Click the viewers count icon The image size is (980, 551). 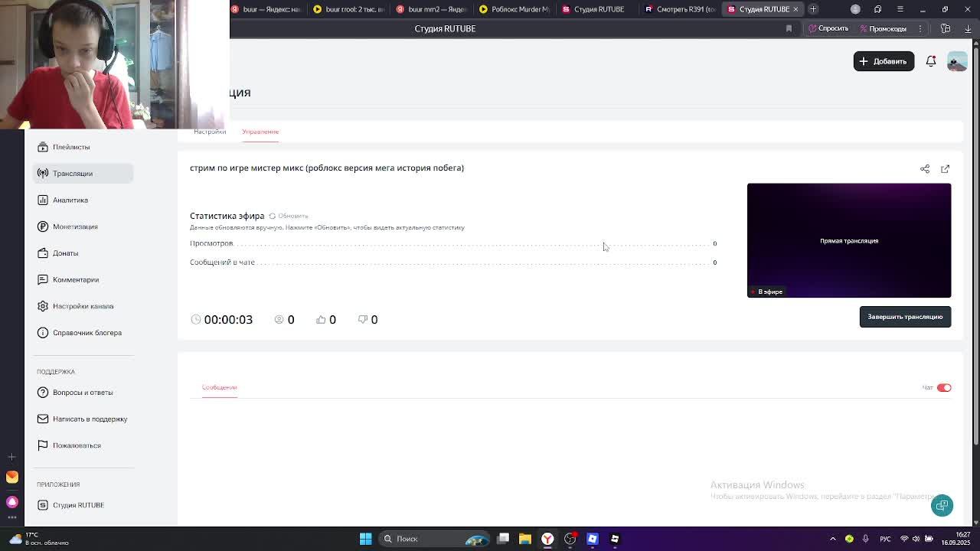pos(279,320)
